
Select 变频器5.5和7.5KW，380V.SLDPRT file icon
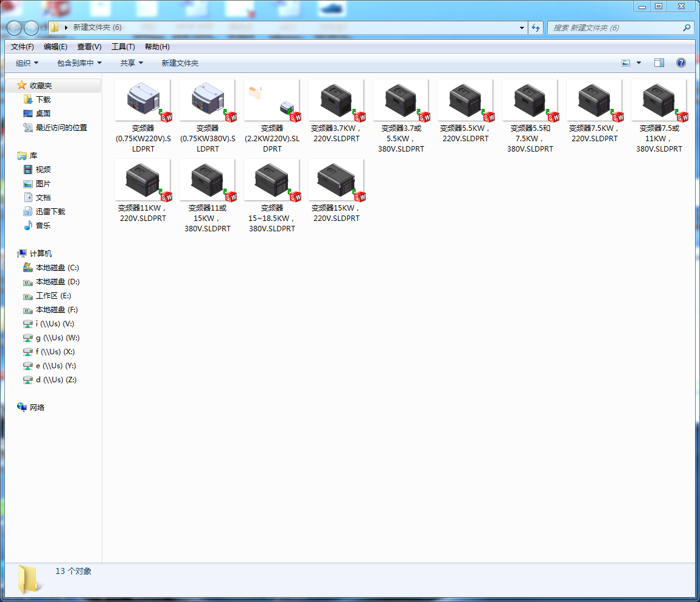(x=530, y=100)
